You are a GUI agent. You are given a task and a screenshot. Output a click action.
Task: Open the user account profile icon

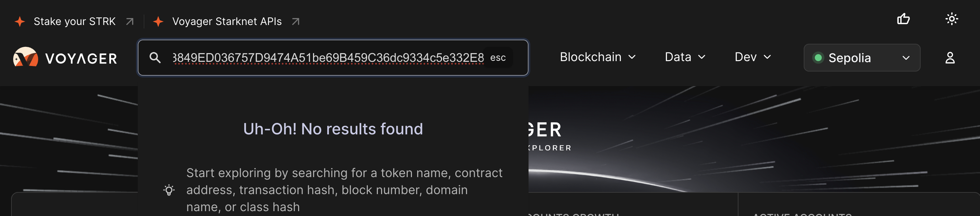(x=950, y=58)
